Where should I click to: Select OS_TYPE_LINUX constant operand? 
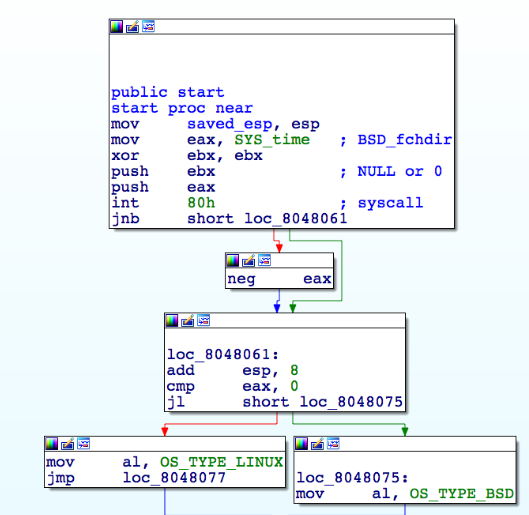(221, 462)
